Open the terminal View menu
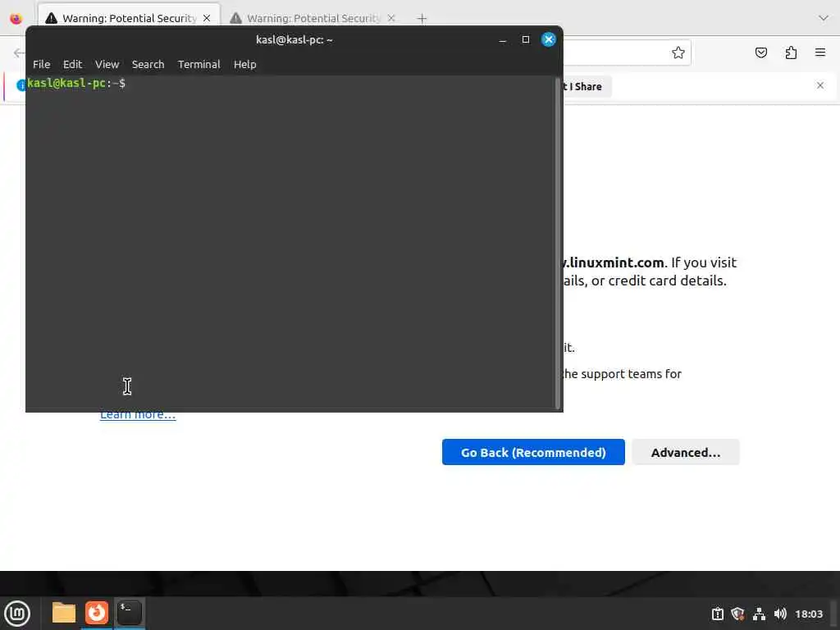840x630 pixels. coord(107,64)
